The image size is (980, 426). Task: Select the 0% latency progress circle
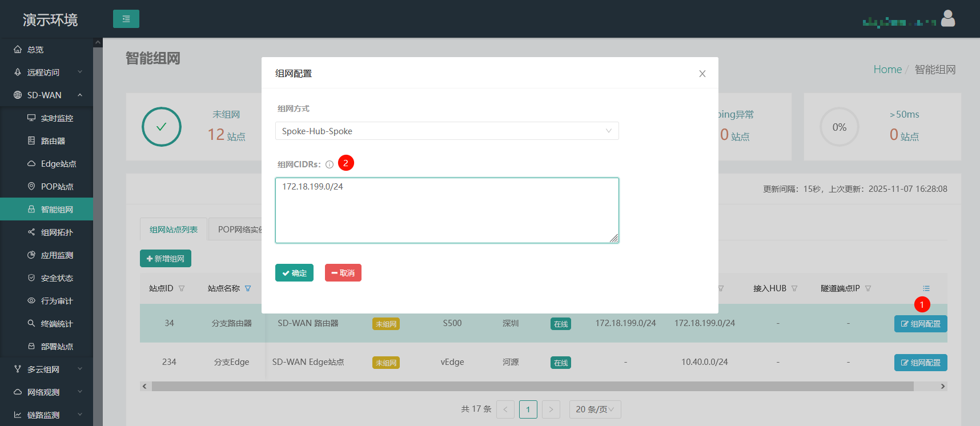(x=840, y=127)
